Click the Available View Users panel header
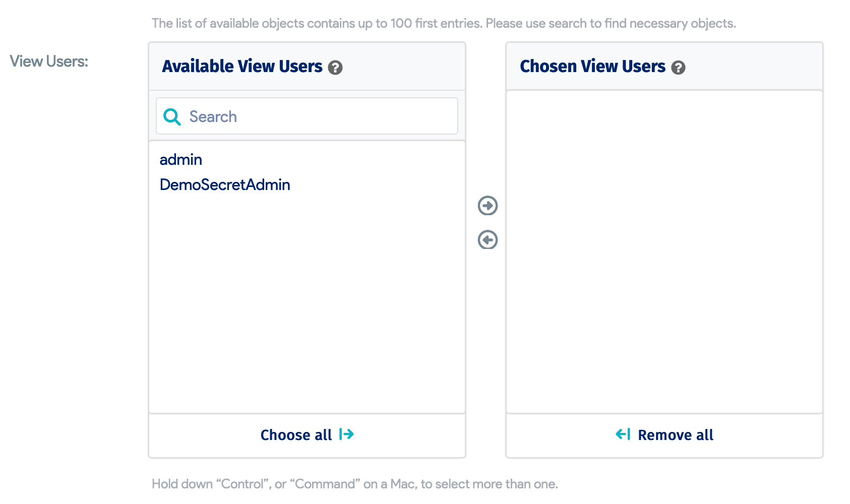850x504 pixels. tap(241, 66)
